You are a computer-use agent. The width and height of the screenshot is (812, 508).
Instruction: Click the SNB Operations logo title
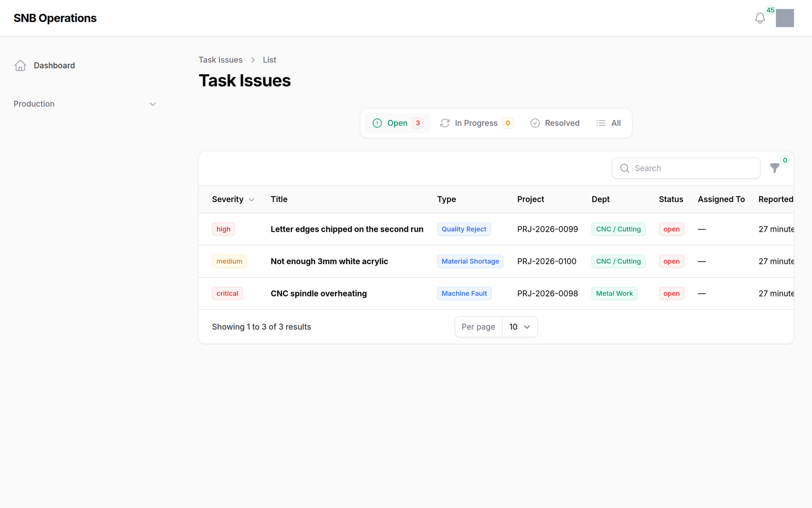click(55, 18)
